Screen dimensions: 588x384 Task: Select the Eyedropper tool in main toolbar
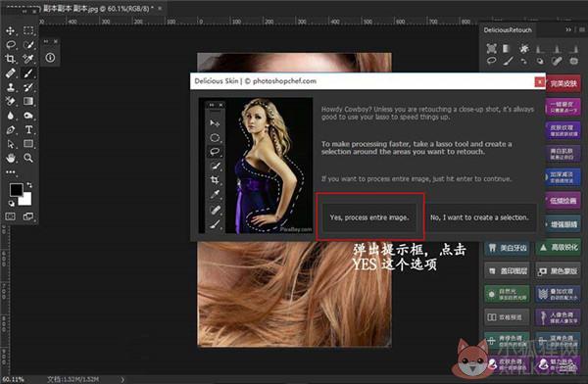[x=28, y=59]
